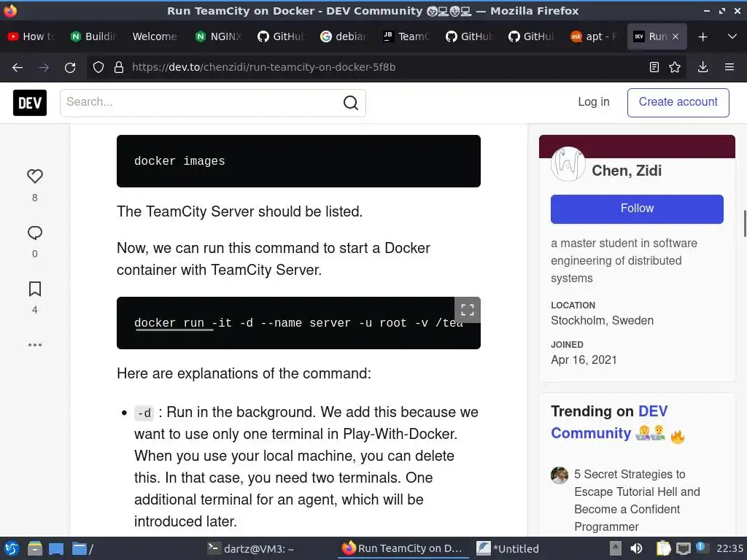
Task: Click the docker images code block
Action: pyautogui.click(x=298, y=161)
